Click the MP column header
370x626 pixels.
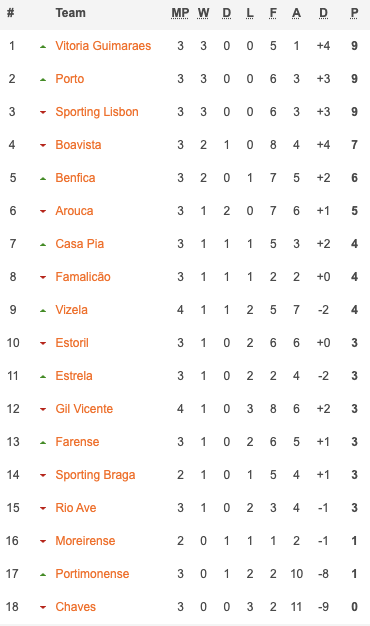coord(180,13)
